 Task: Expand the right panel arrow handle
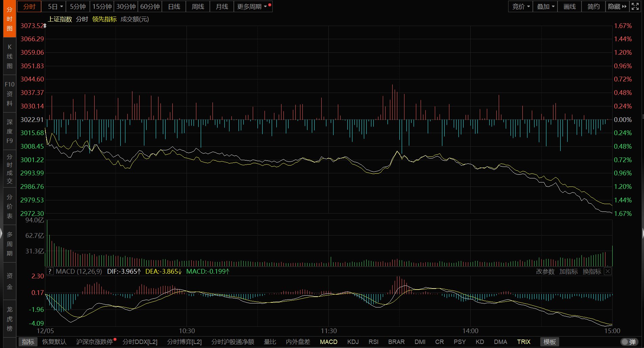[x=642, y=233]
